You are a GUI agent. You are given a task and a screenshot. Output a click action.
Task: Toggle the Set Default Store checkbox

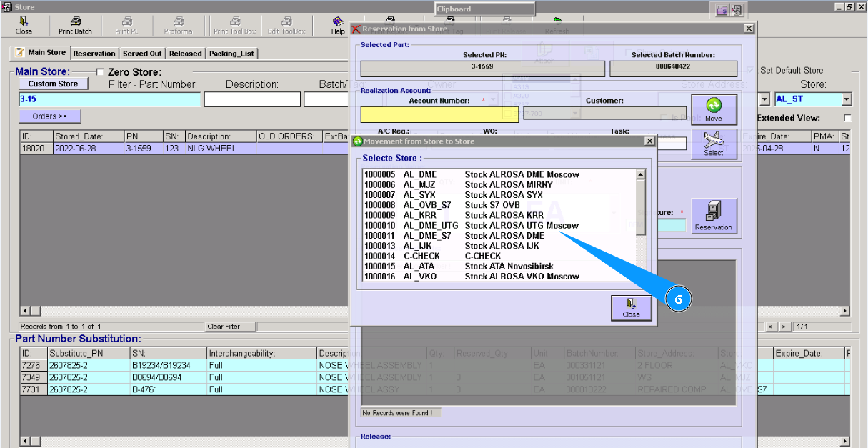click(x=750, y=71)
